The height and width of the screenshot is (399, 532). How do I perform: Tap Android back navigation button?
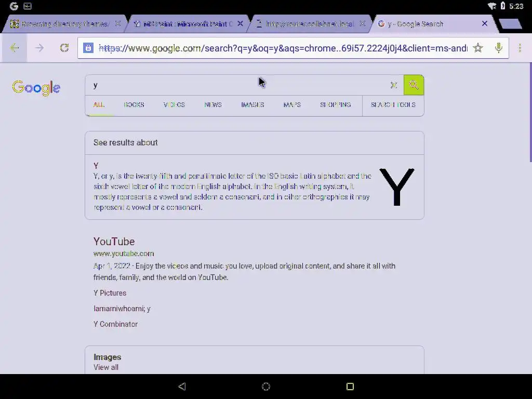(182, 387)
